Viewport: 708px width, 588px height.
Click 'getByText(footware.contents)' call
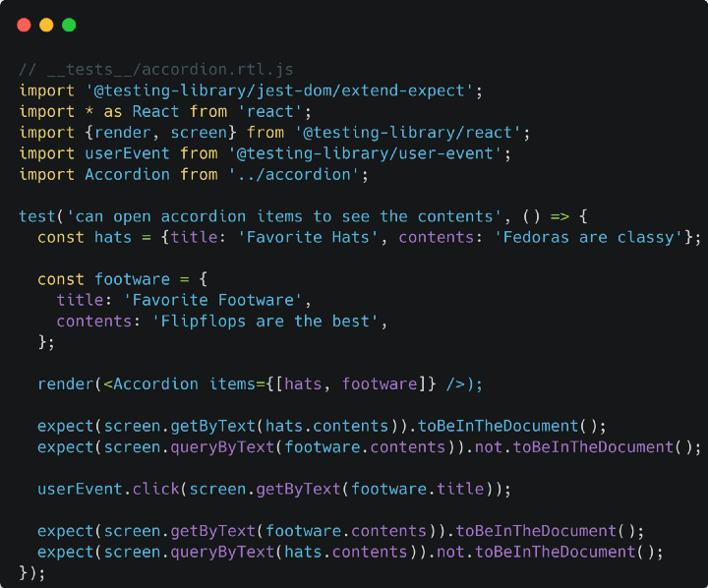(303, 531)
